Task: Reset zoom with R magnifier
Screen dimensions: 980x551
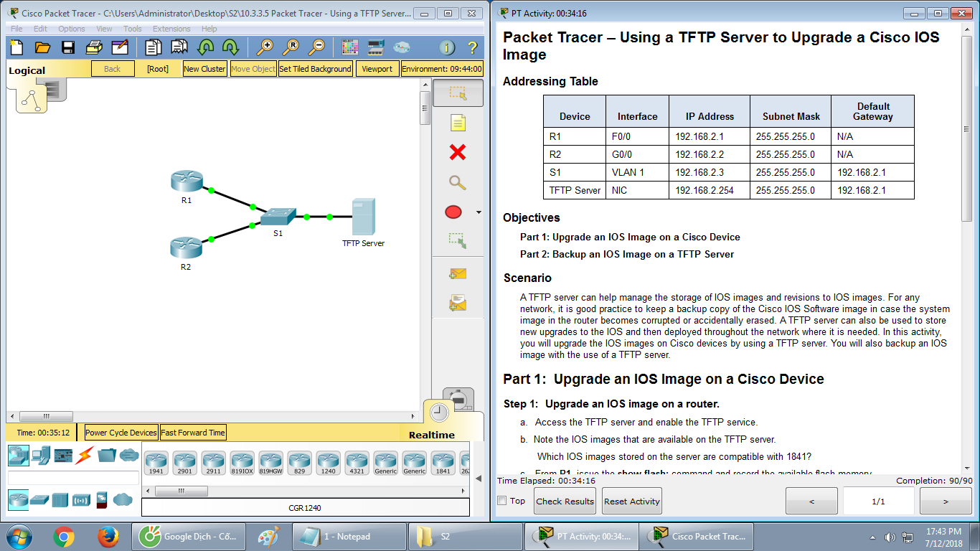Action: [291, 47]
